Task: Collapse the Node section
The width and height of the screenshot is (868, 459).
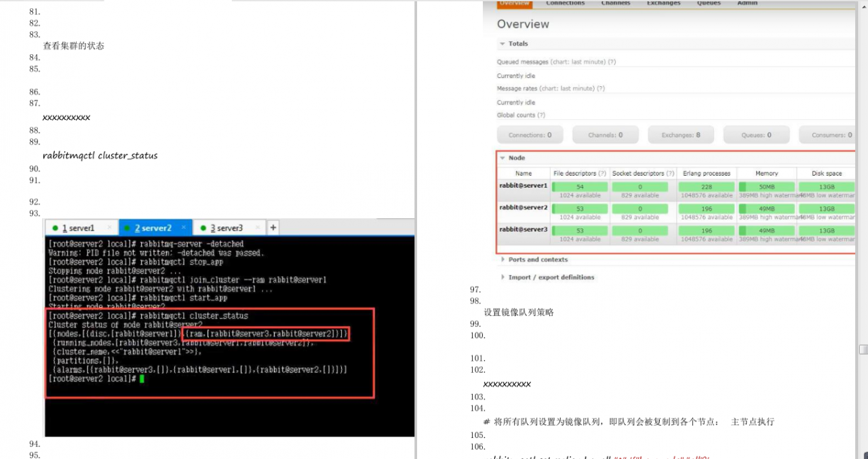Action: [x=502, y=157]
